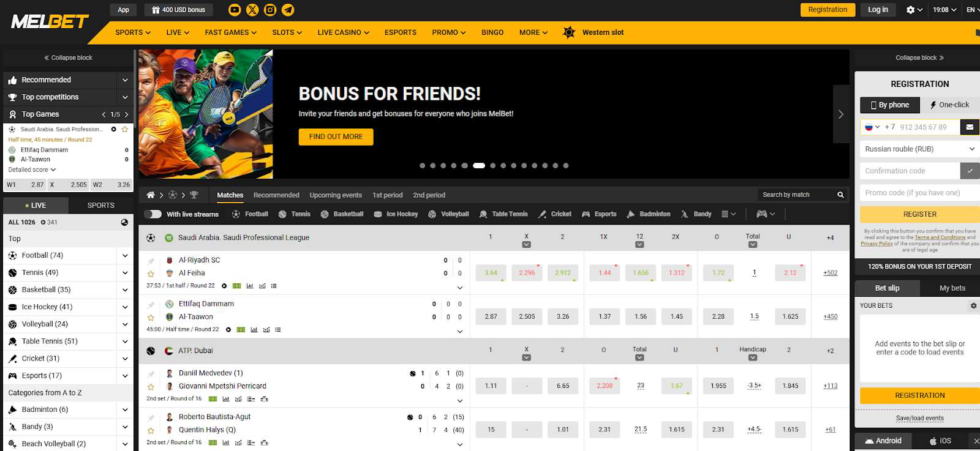The height and width of the screenshot is (451, 980).
Task: Select odds 3.64 for Al-Riyadh SC win
Action: 491,273
